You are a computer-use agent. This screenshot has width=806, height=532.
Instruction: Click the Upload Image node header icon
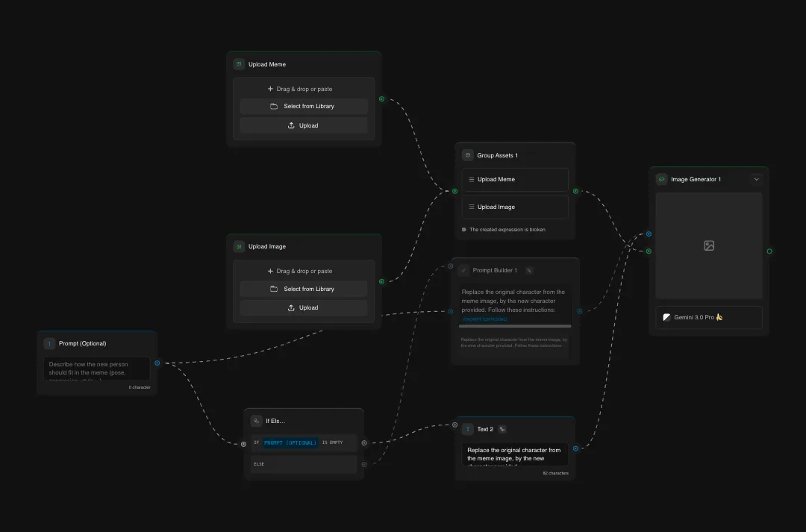pyautogui.click(x=239, y=246)
